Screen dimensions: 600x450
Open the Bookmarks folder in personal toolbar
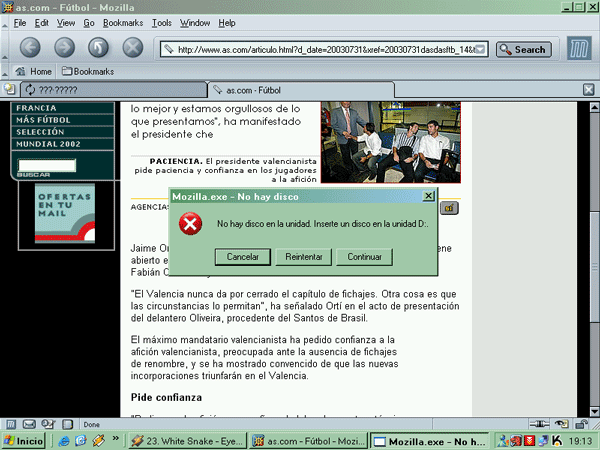click(x=87, y=72)
